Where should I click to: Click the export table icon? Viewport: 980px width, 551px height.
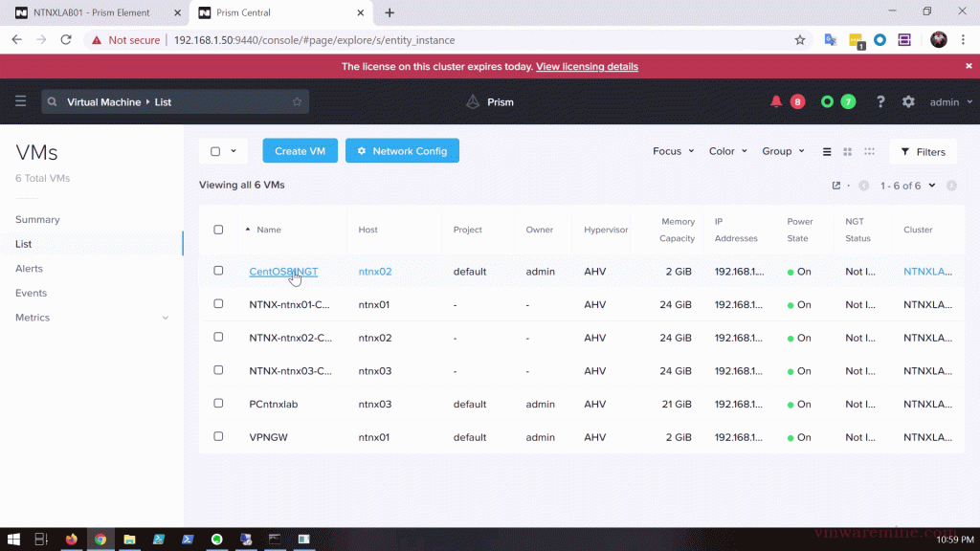click(x=836, y=186)
